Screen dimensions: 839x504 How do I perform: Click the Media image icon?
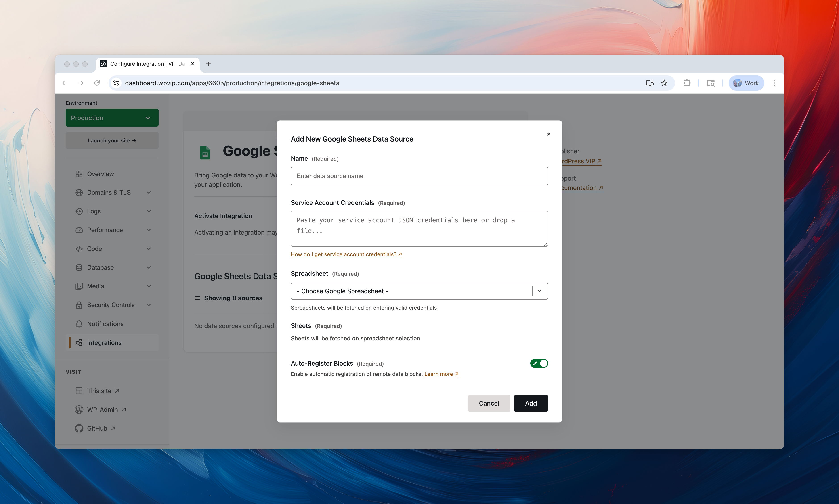tap(79, 286)
